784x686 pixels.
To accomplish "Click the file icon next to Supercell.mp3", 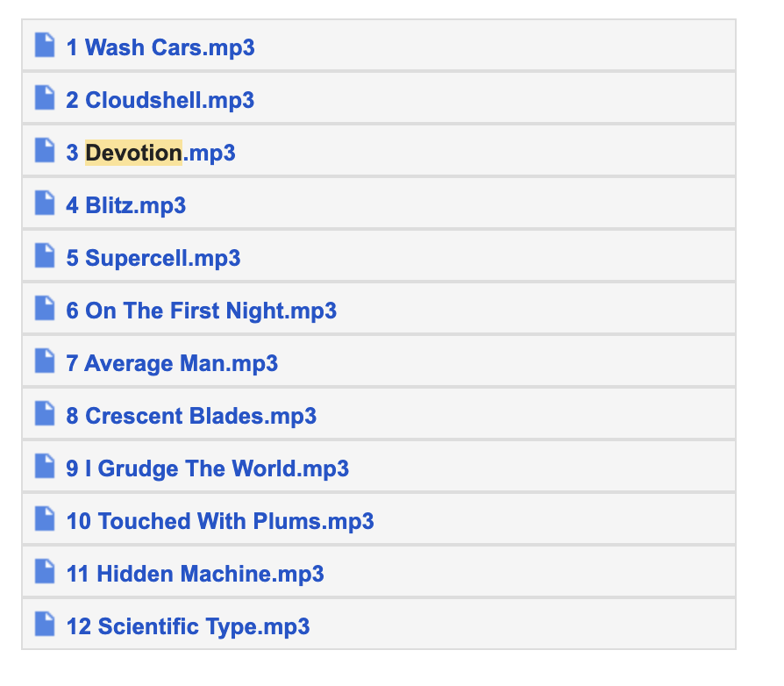I will tap(45, 256).
